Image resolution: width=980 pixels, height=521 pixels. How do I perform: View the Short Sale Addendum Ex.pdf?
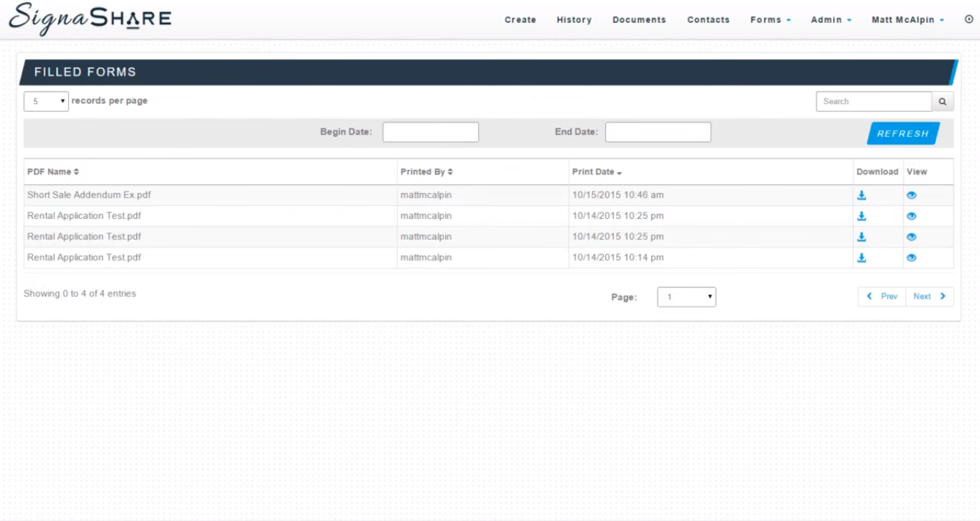click(911, 195)
